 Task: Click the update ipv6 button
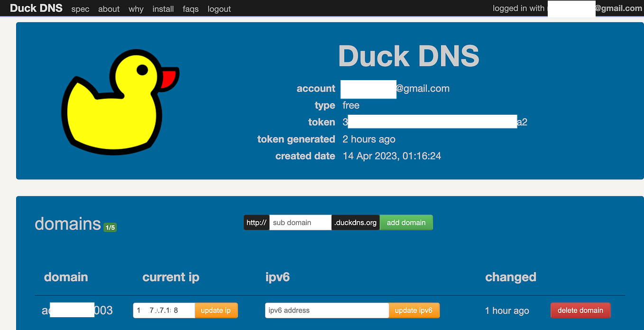click(414, 311)
